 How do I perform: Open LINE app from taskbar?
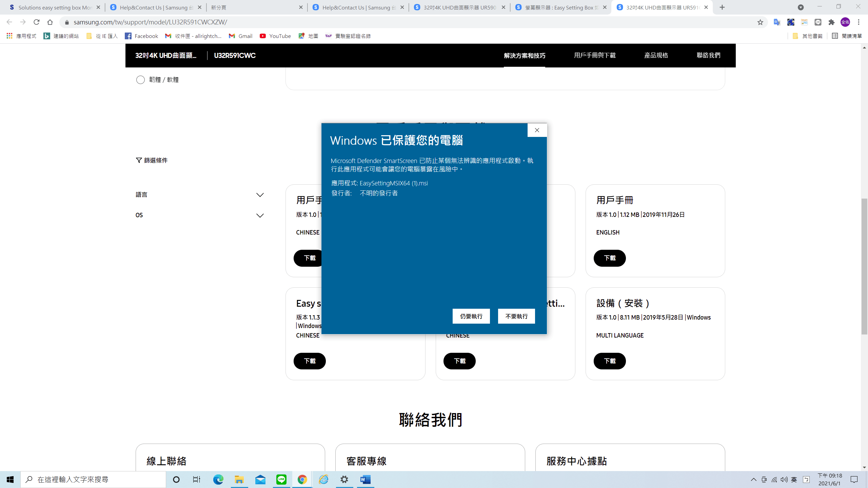(281, 480)
